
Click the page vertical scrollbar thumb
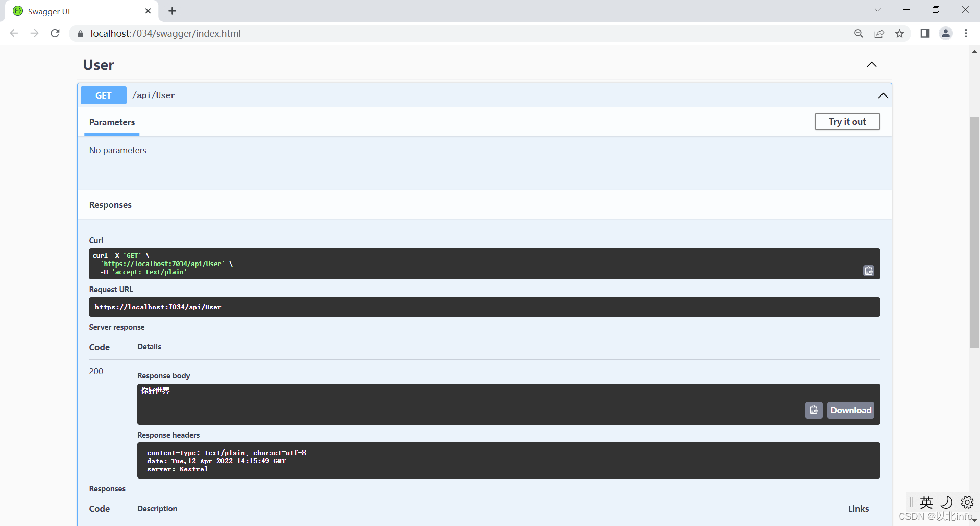click(x=974, y=233)
